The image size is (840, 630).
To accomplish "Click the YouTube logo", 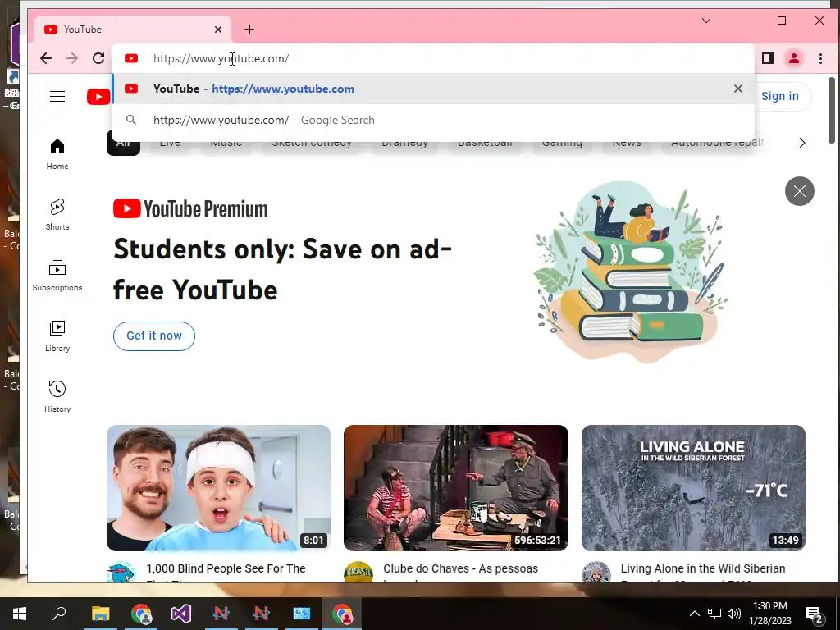I will tap(98, 97).
